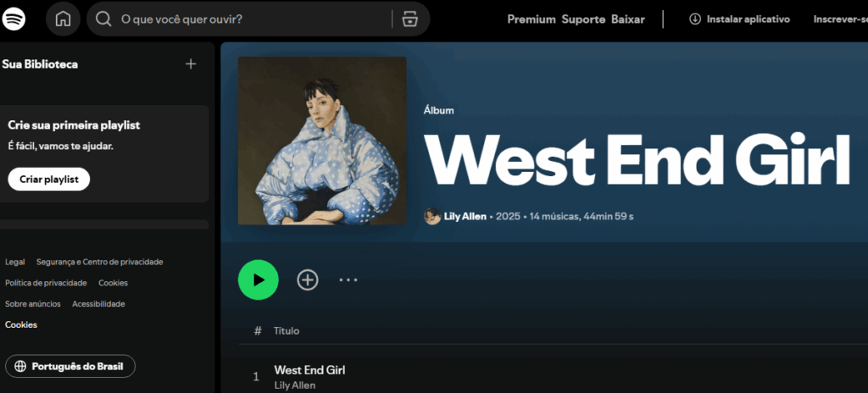This screenshot has height=393, width=868.
Task: Play the West End Girl album
Action: [258, 280]
